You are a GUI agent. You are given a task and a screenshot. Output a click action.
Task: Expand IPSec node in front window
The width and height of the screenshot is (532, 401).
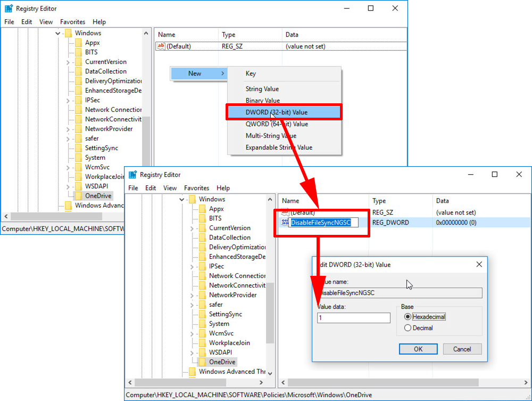pyautogui.click(x=192, y=267)
